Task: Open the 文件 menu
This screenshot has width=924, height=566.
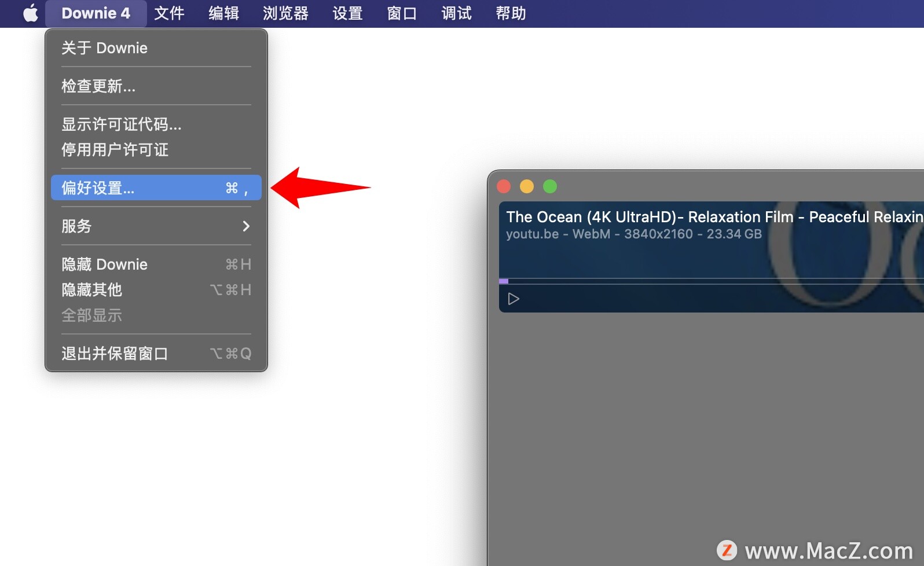Action: click(169, 13)
